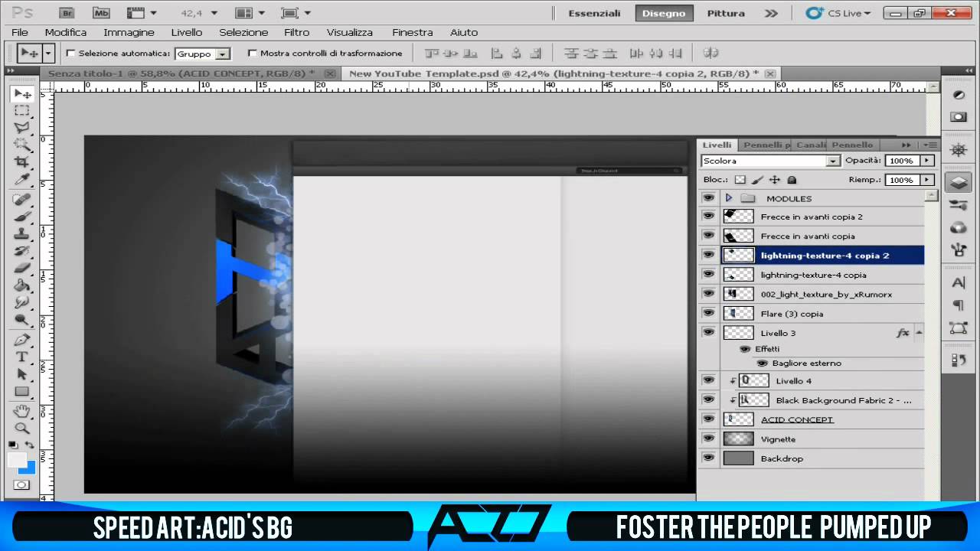The height and width of the screenshot is (551, 980).
Task: Switch to Senza titolo-1 document tab
Action: pyautogui.click(x=181, y=73)
